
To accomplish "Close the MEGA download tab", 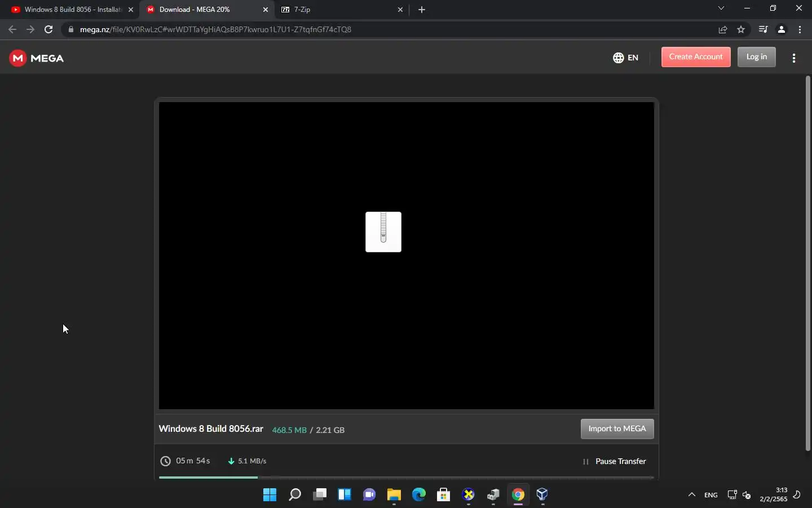I will point(266,10).
